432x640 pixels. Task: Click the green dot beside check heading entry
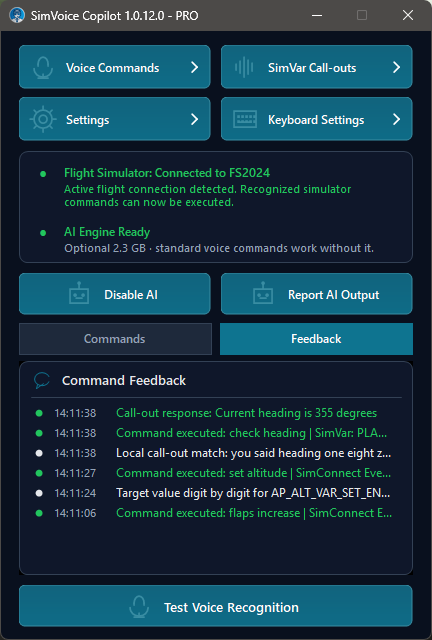[x=39, y=433]
